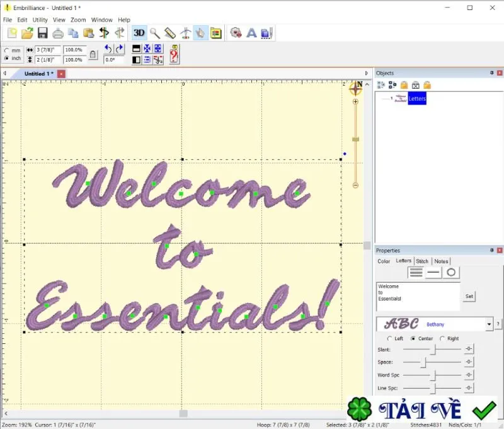Save the design with floppy icon

(x=42, y=33)
